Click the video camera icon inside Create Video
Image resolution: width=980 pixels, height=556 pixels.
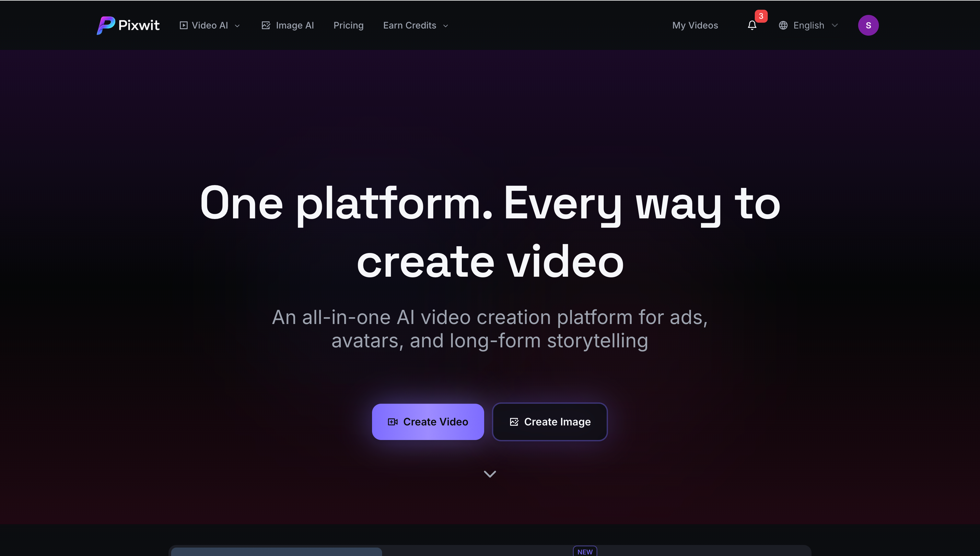[394, 422]
